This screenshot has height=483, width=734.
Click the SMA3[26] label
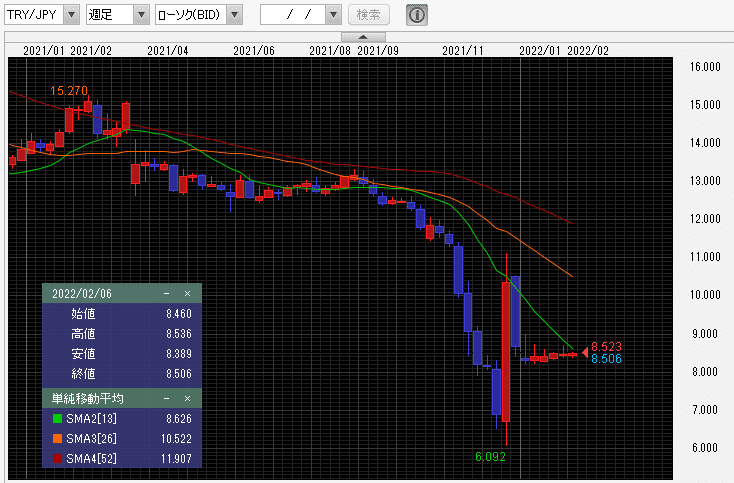pos(91,439)
